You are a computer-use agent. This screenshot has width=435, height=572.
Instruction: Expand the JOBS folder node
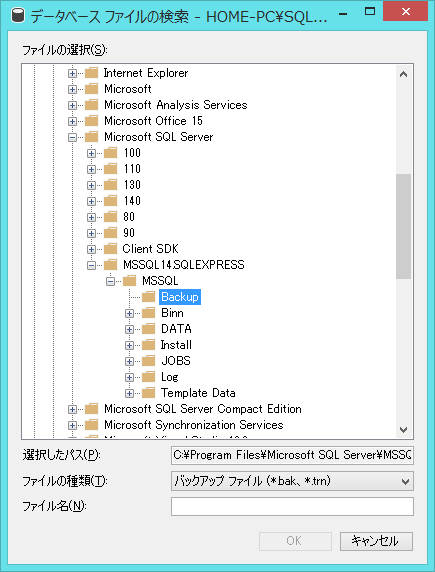pos(129,361)
